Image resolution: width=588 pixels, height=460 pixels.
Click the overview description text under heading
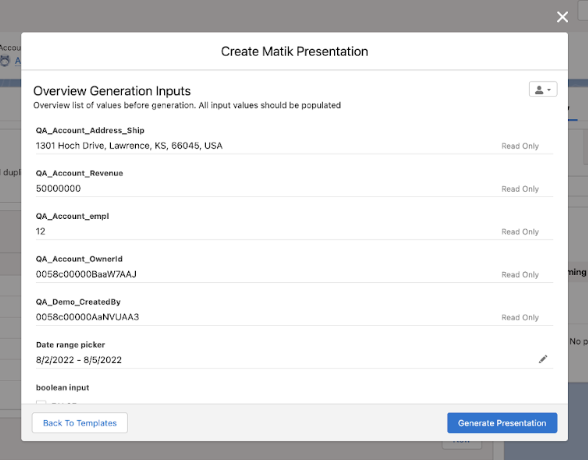187,105
